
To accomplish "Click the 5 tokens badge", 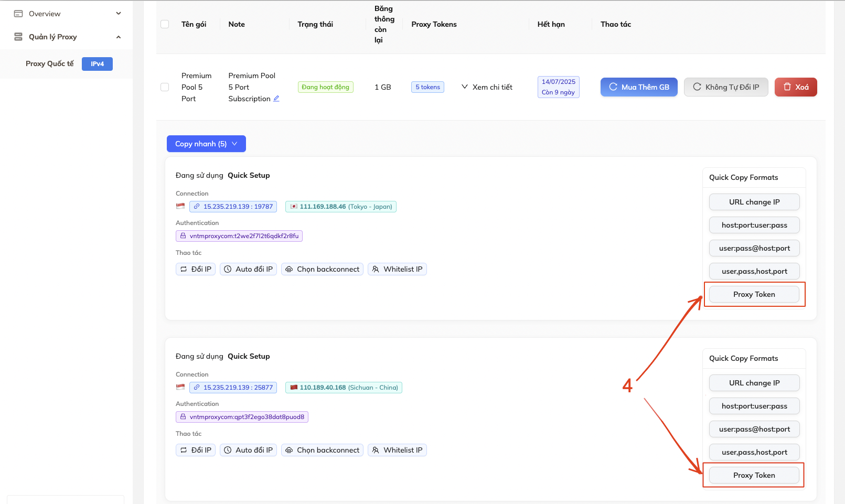I will [427, 87].
